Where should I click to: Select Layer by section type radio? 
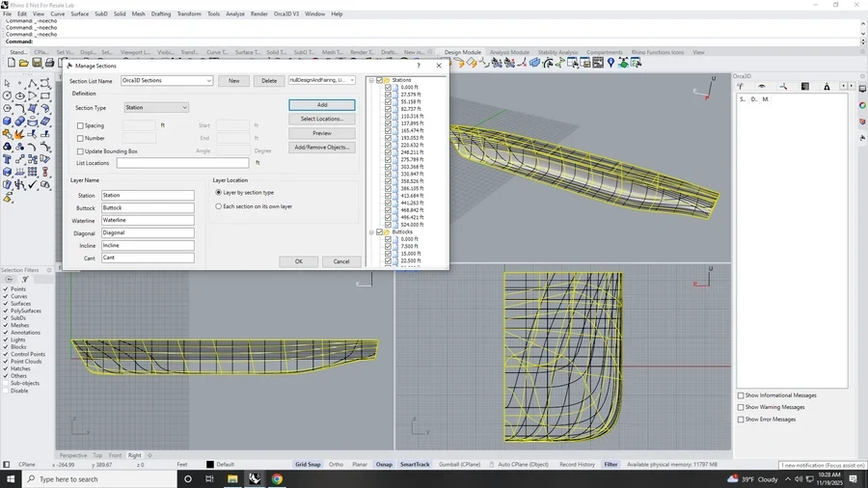[x=219, y=193]
